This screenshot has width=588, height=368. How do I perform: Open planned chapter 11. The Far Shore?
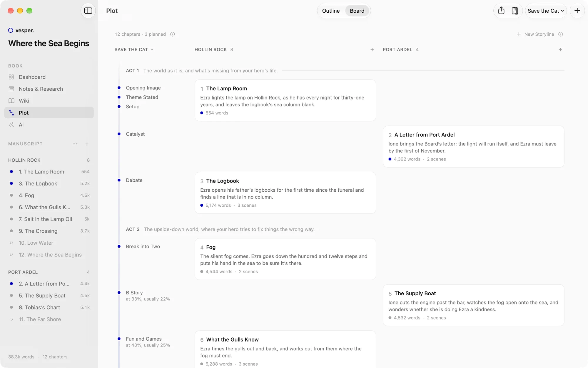[49, 319]
